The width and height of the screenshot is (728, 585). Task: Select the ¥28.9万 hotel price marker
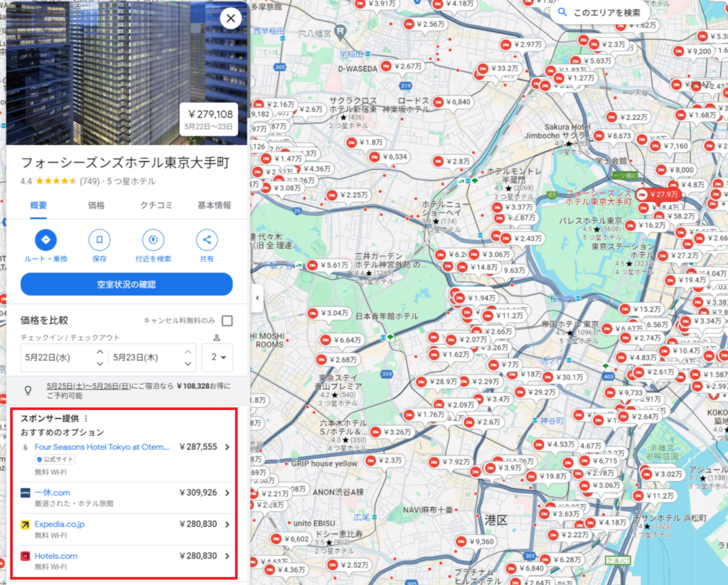point(437,382)
